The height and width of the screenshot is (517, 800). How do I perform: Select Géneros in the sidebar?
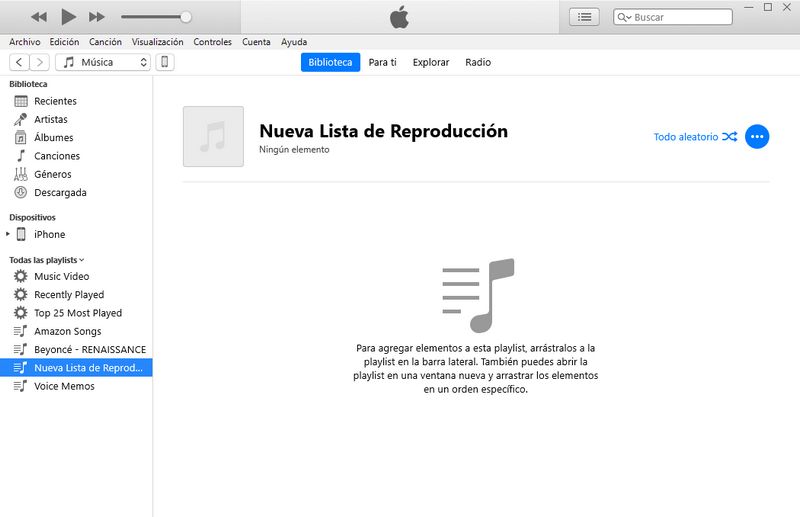[x=76, y=175]
